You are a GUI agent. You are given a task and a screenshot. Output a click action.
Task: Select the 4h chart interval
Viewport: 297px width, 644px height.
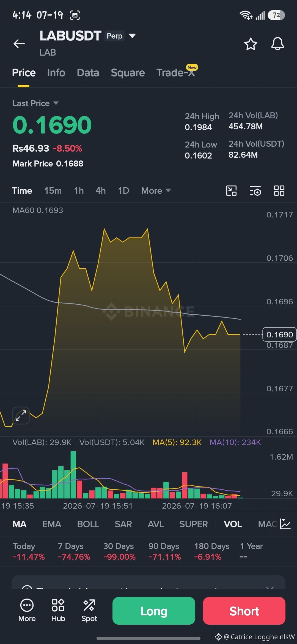coord(101,190)
